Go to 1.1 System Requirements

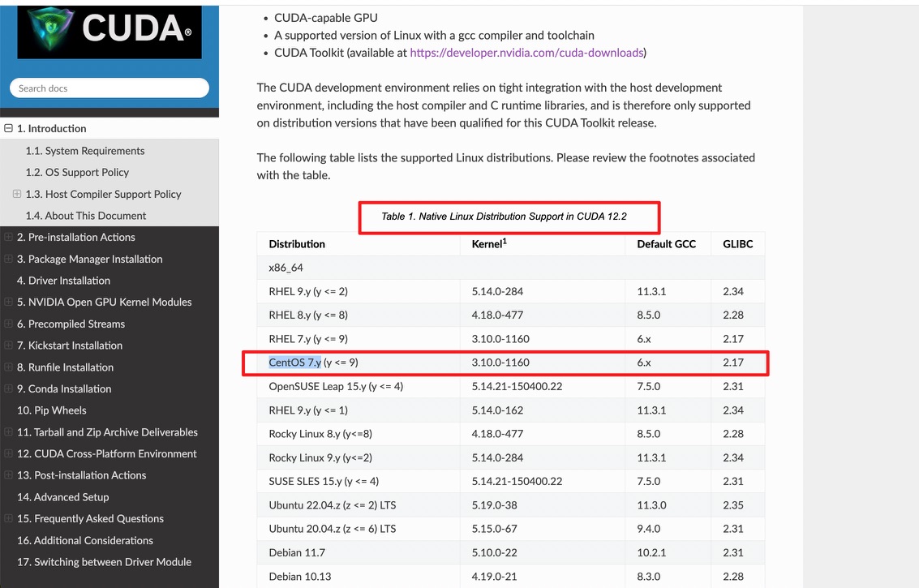(85, 151)
